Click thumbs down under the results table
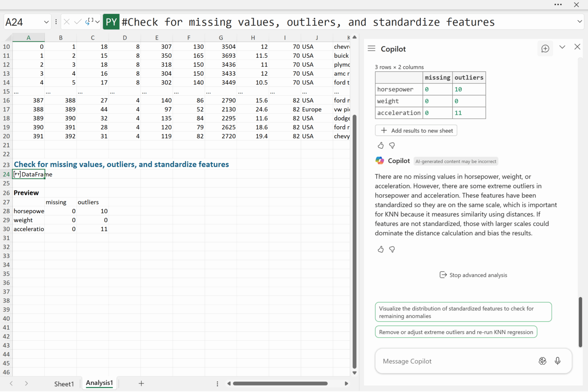 (392, 145)
